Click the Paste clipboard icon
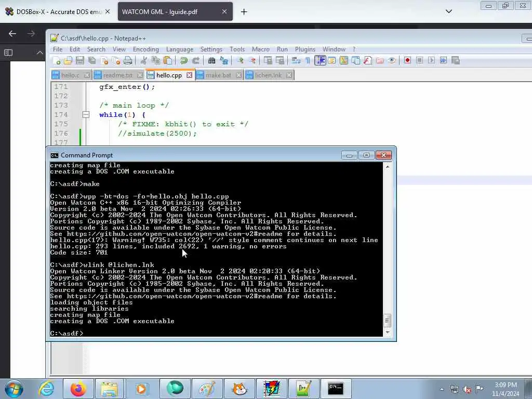This screenshot has height=399, width=532. 168,61
